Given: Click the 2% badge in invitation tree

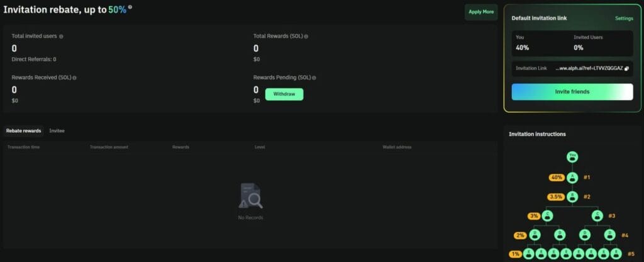Looking at the screenshot, I should point(520,236).
